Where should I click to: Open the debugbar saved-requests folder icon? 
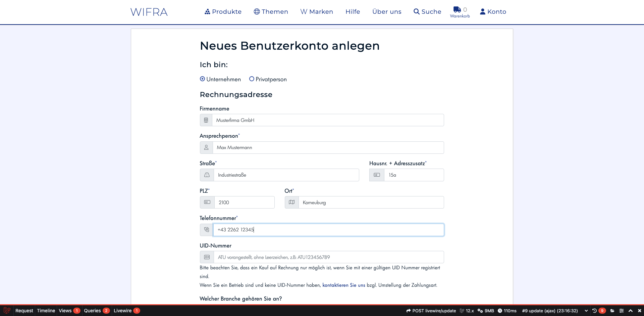coord(612,311)
